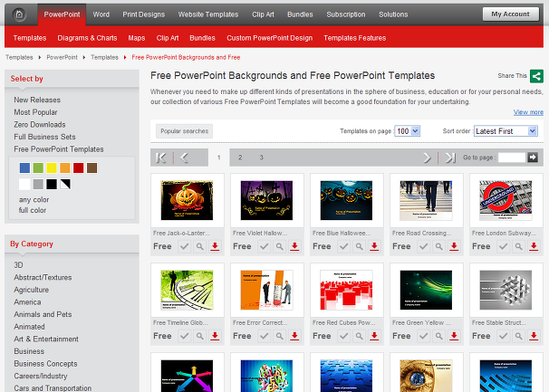
Task: Download Free Red Cubes template
Action: (374, 336)
